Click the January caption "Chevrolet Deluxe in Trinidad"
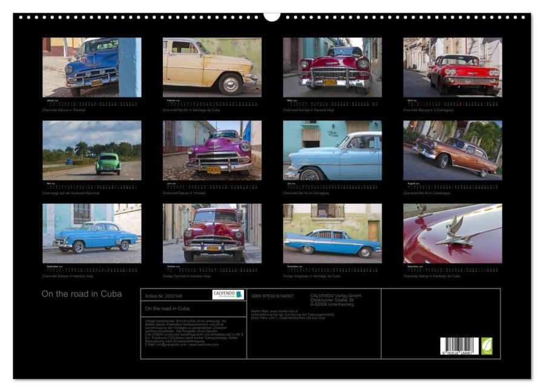The image size is (544, 392). [64, 110]
